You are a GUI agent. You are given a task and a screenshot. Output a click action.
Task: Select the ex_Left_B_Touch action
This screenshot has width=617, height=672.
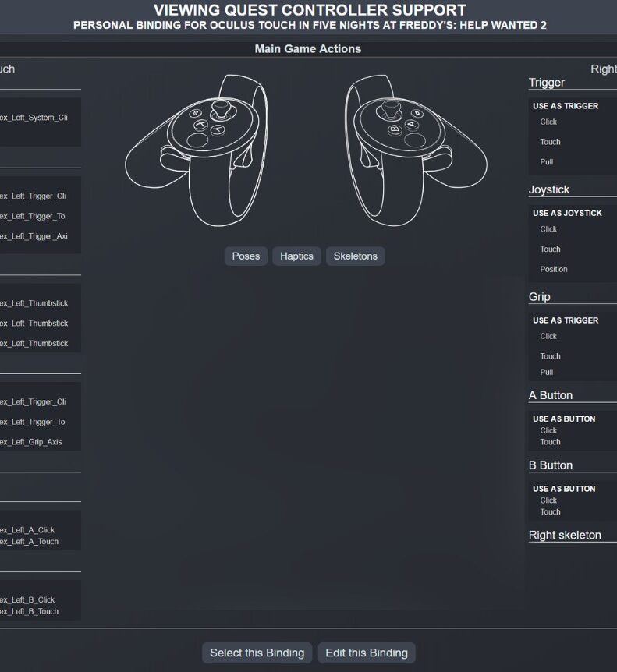tap(29, 611)
